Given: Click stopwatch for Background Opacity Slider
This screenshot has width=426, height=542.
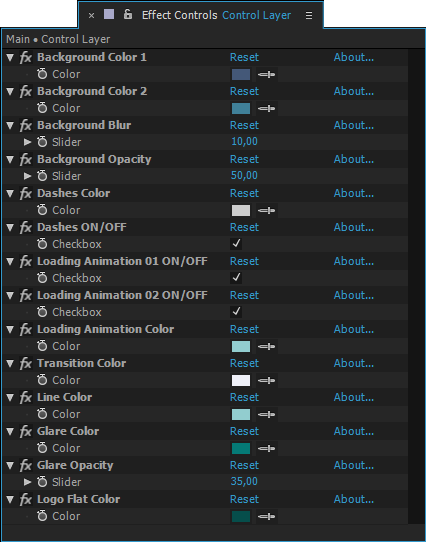Looking at the screenshot, I should pos(42,176).
